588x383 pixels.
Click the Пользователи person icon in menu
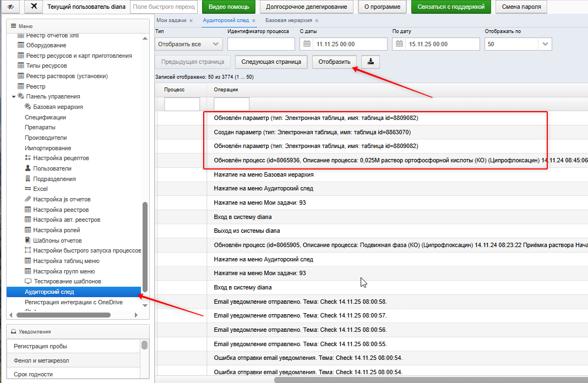coord(28,168)
